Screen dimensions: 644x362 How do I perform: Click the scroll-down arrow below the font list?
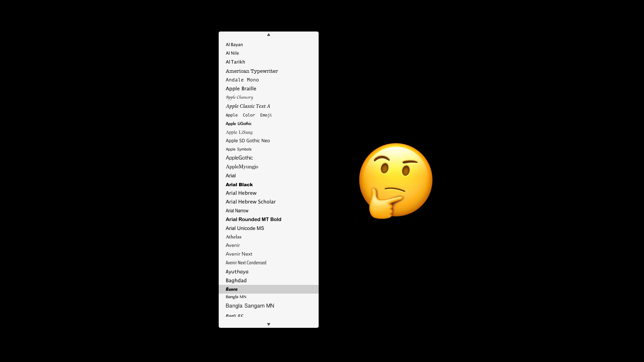269,324
